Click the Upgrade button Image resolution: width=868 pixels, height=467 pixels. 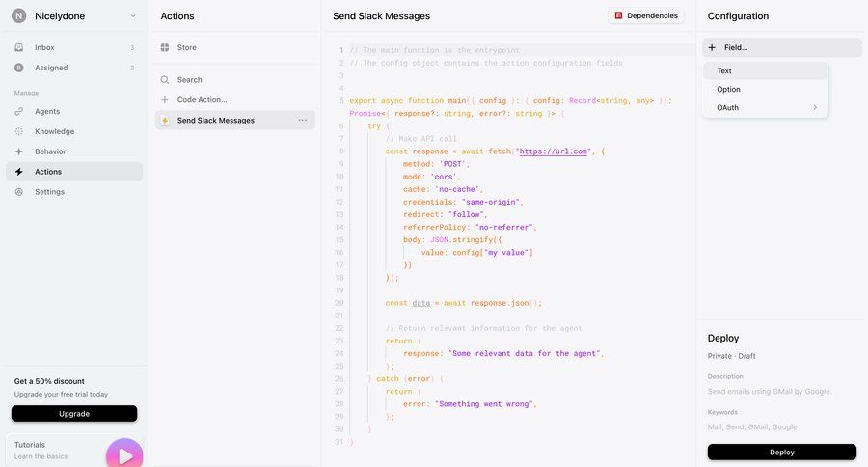(74, 414)
